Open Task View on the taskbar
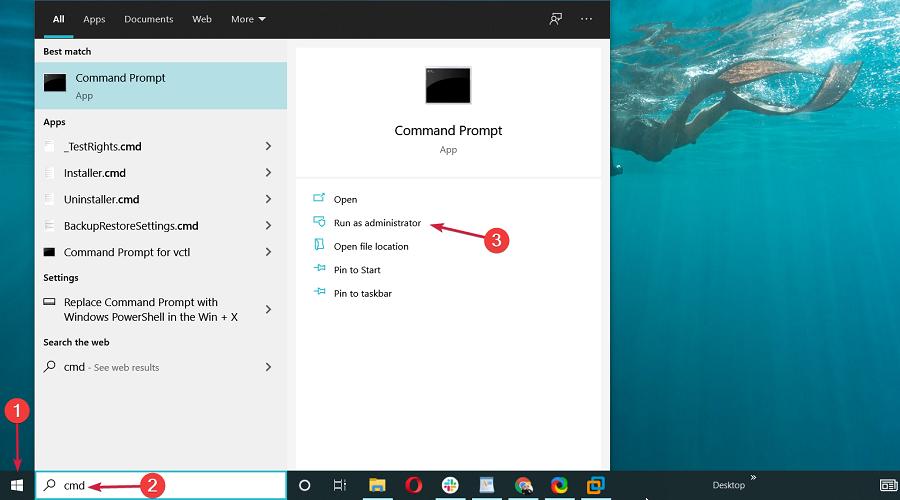This screenshot has width=900, height=500. (x=340, y=485)
